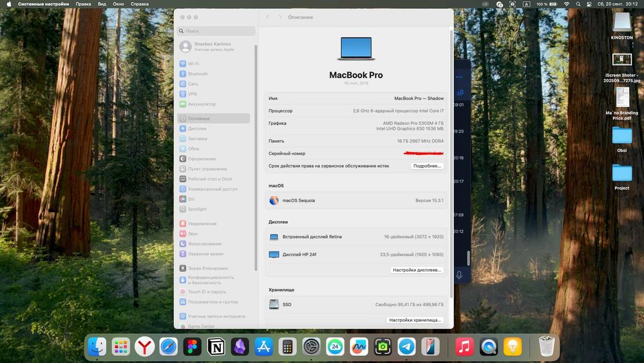Click the main pane vertical scrollbar
This screenshot has width=644, height=363.
(451, 164)
